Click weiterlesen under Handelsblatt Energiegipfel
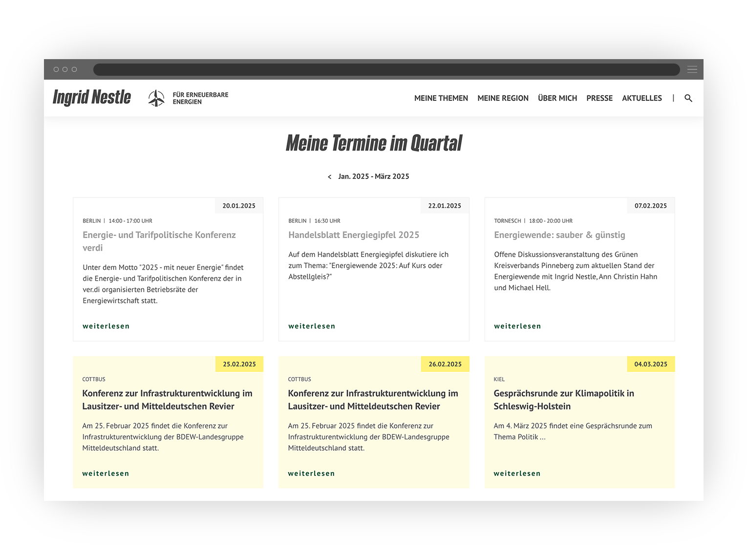747x560 pixels. point(312,326)
